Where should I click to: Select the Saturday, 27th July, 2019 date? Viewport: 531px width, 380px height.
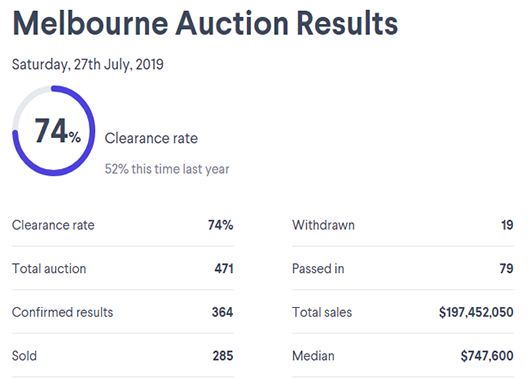pos(88,64)
